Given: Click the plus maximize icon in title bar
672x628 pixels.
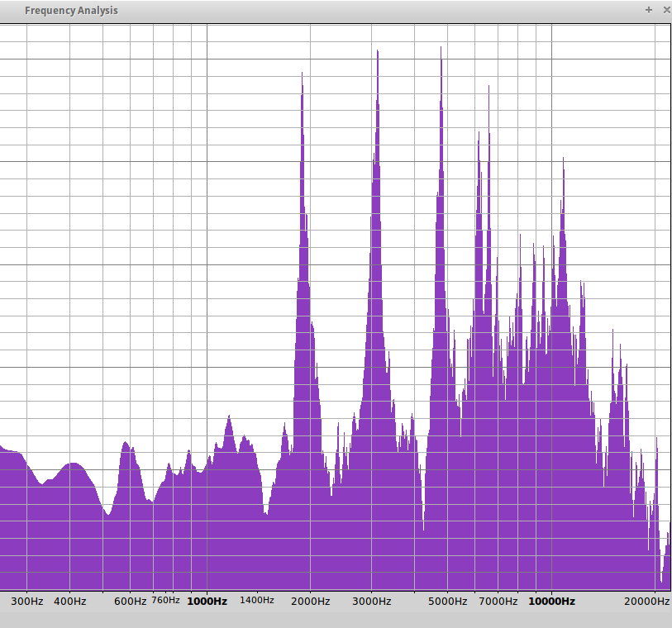Looking at the screenshot, I should point(649,10).
